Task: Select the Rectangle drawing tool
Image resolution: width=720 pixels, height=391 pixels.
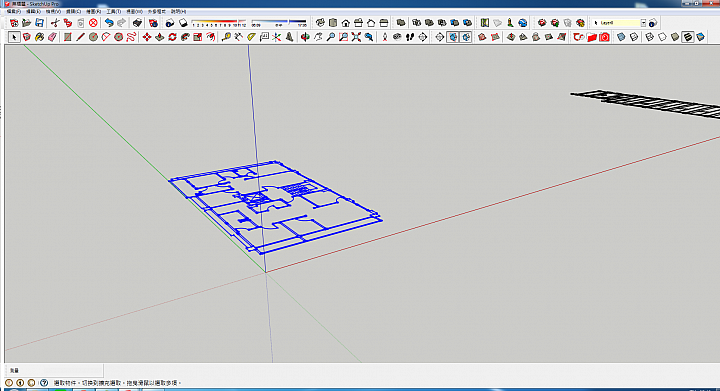Action: click(x=68, y=37)
